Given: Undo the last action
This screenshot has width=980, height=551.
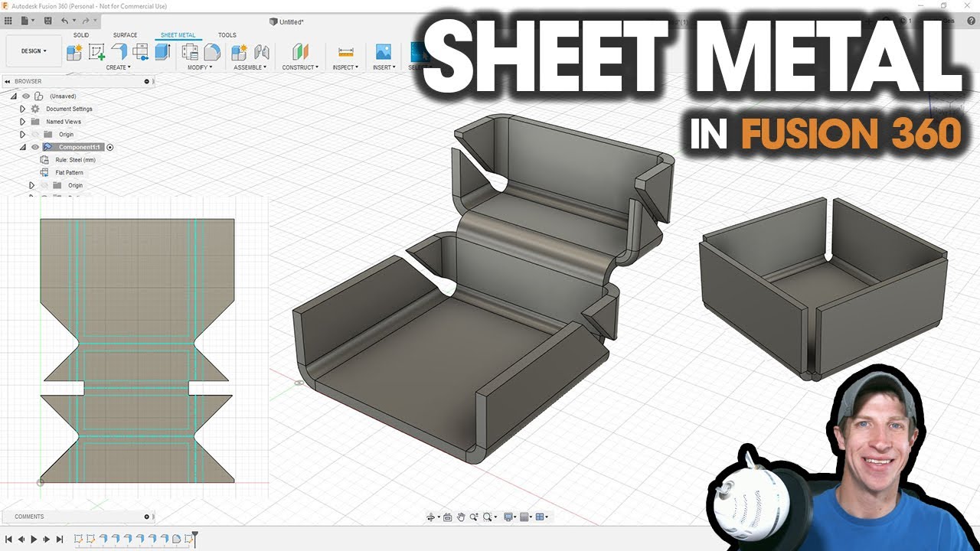Looking at the screenshot, I should (x=66, y=21).
